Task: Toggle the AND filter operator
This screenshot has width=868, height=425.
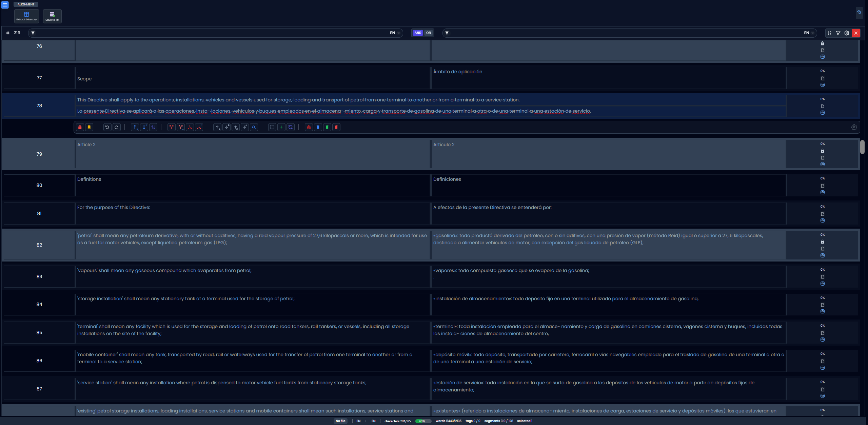Action: coord(418,33)
